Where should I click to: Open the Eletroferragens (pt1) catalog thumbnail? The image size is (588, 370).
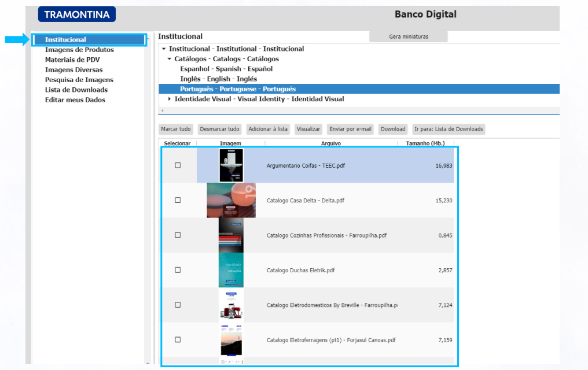click(x=231, y=340)
